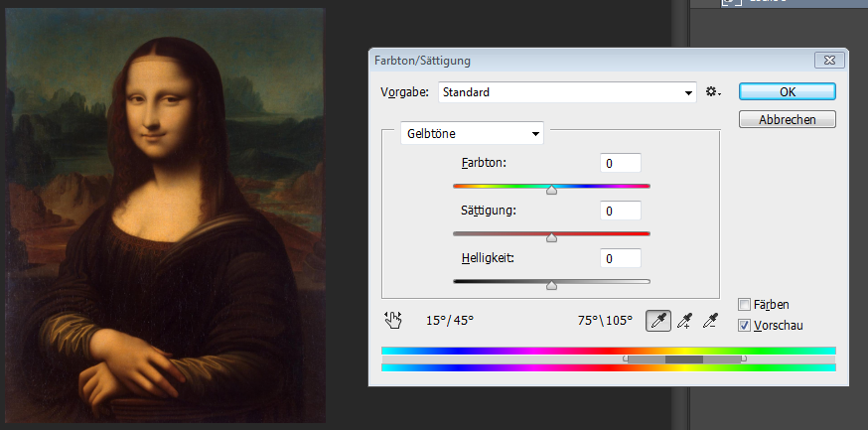Screen dimensions: 868x430
Task: Click the 75°\105° range value text
Action: (x=605, y=321)
